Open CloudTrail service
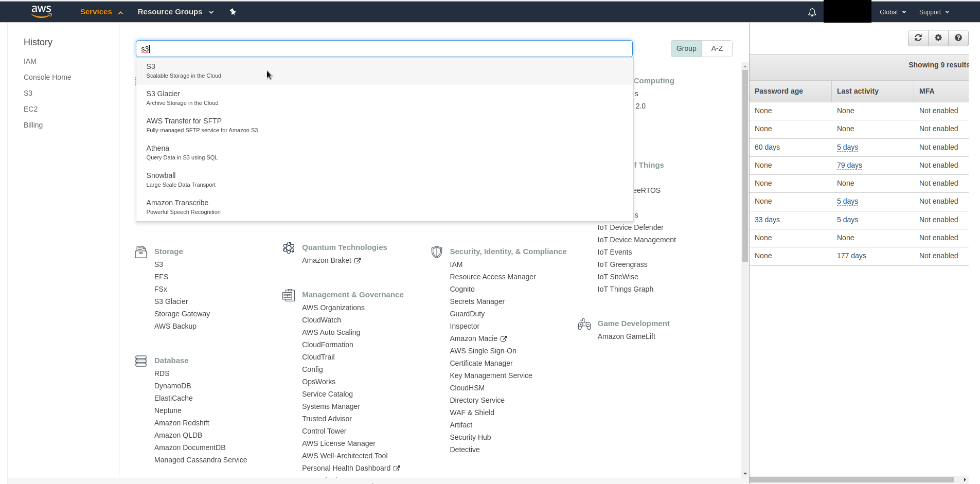This screenshot has height=484, width=980. pyautogui.click(x=318, y=357)
